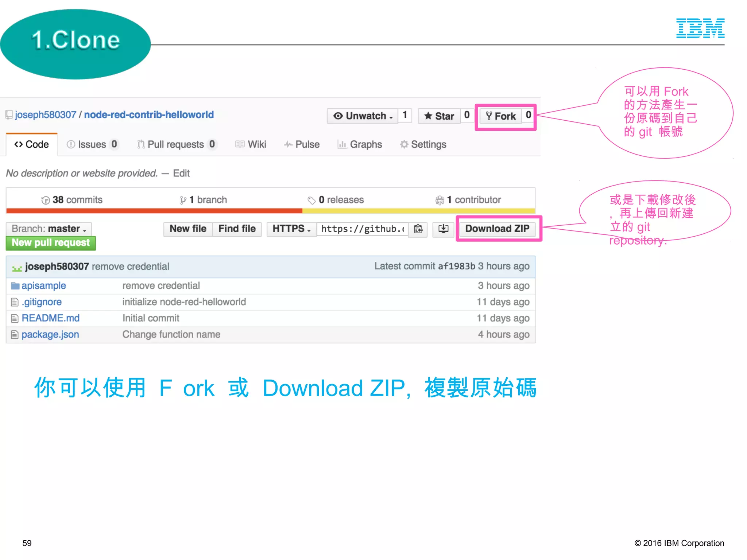
Task: Open the package.json file
Action: pyautogui.click(x=50, y=335)
